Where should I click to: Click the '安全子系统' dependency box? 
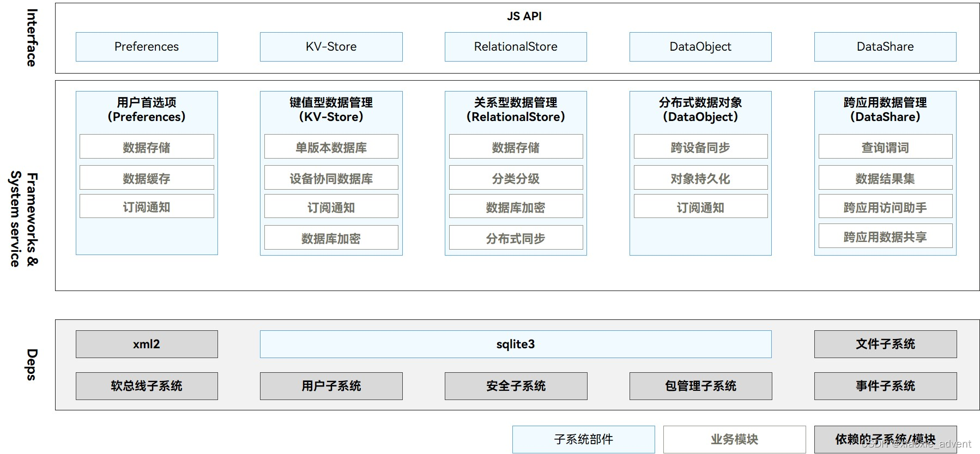click(516, 386)
